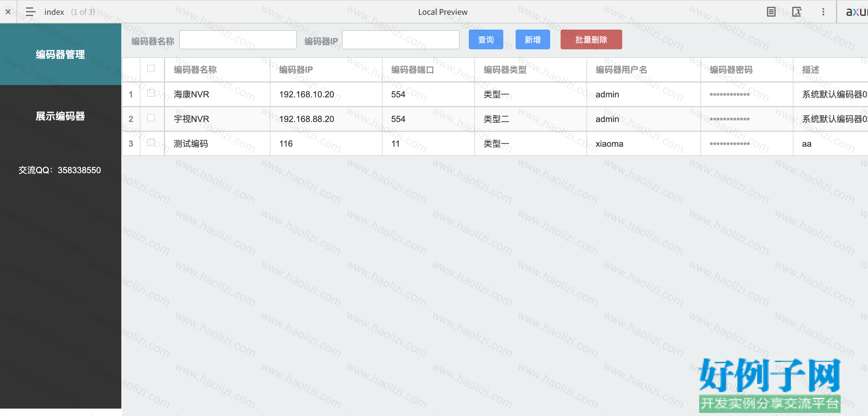
Task: Click the Axure logo
Action: 857,12
